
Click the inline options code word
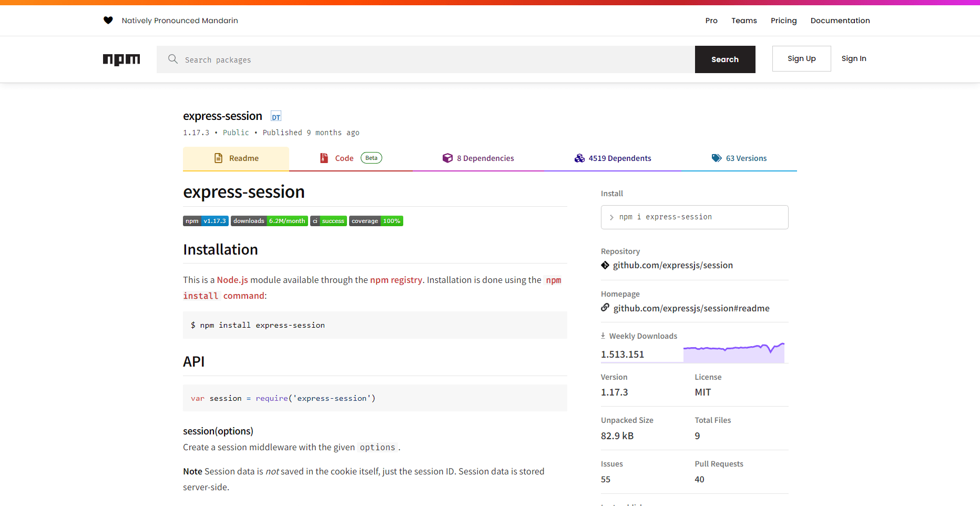[x=377, y=448]
